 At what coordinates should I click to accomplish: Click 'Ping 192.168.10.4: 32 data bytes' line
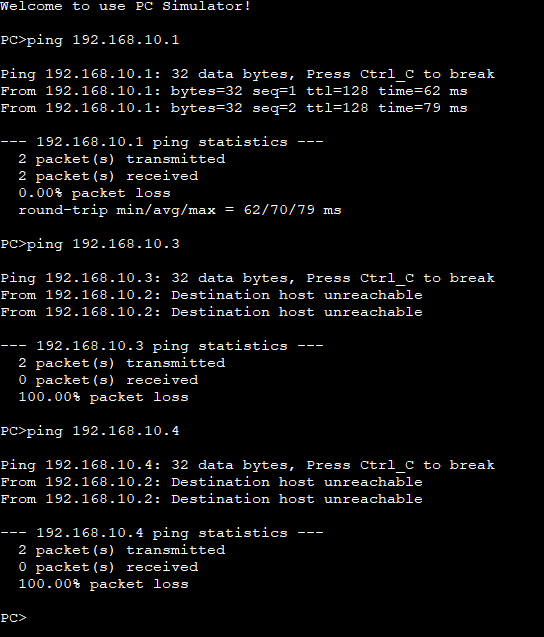[x=247, y=465]
